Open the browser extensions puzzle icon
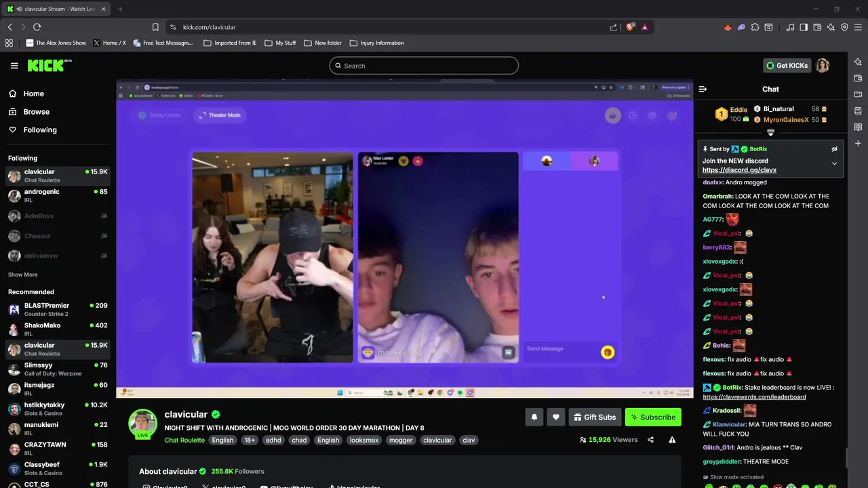 [x=755, y=27]
